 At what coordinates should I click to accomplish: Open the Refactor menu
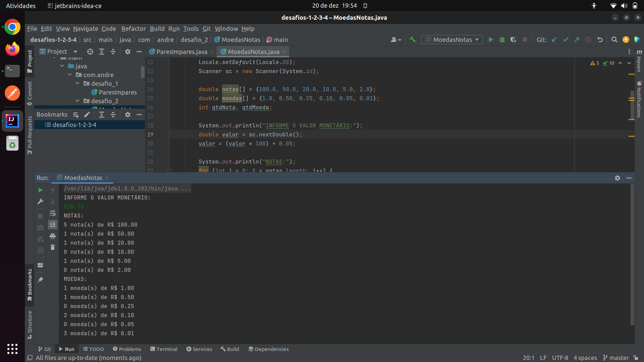[133, 29]
